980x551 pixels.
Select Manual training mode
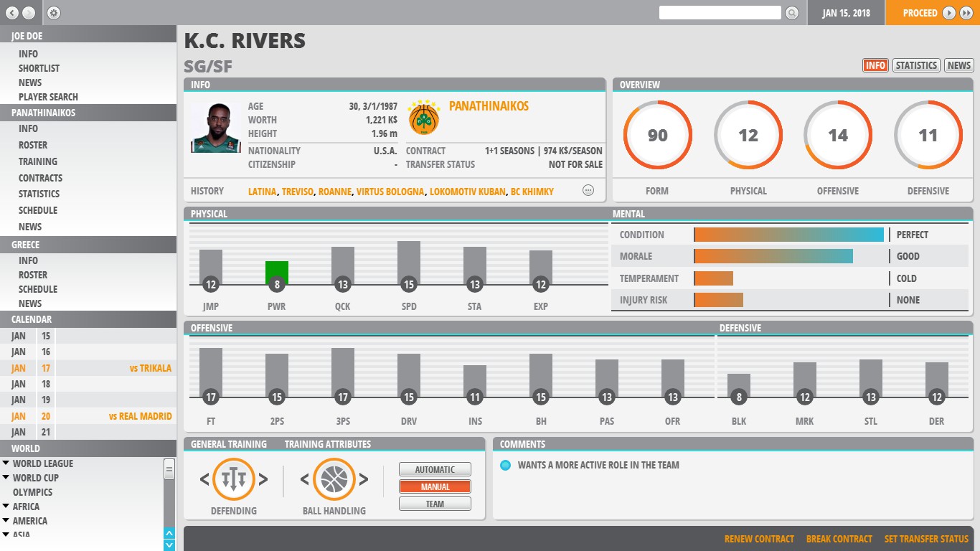(x=435, y=487)
